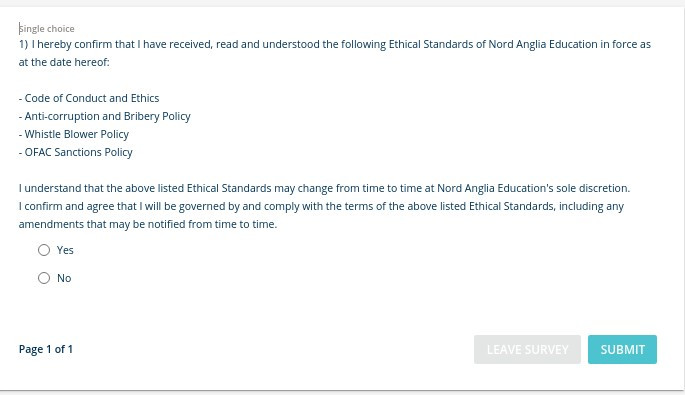
Task: Click the 'I understand that the above' sentence
Action: coord(324,188)
